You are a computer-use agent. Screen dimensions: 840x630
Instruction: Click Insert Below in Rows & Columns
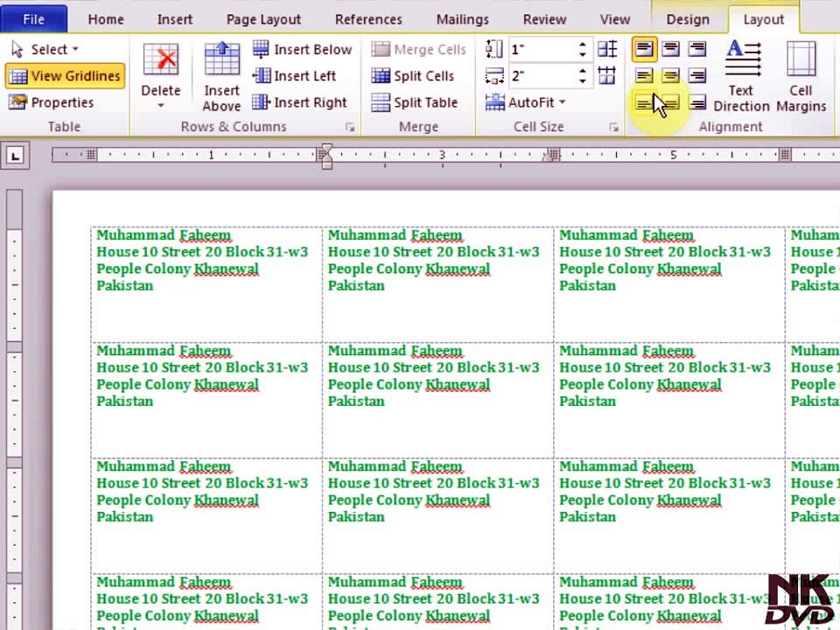tap(302, 49)
